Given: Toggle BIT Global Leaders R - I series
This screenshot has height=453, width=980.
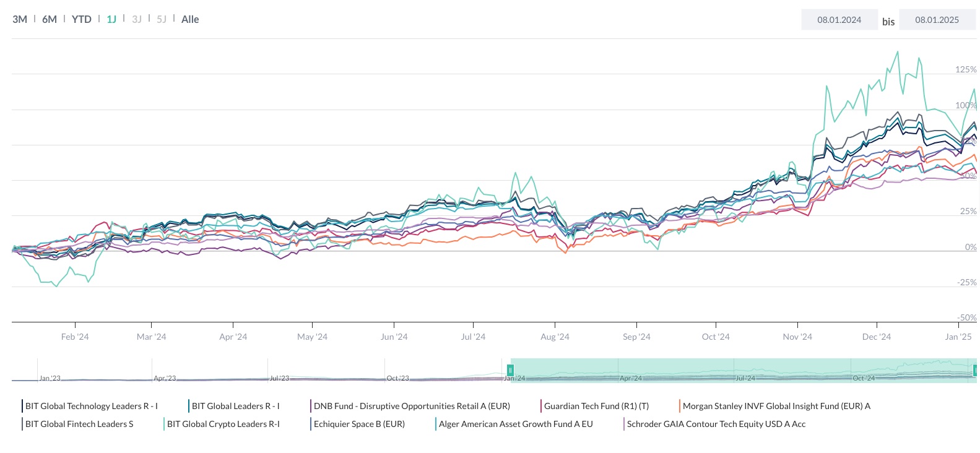Looking at the screenshot, I should point(235,406).
